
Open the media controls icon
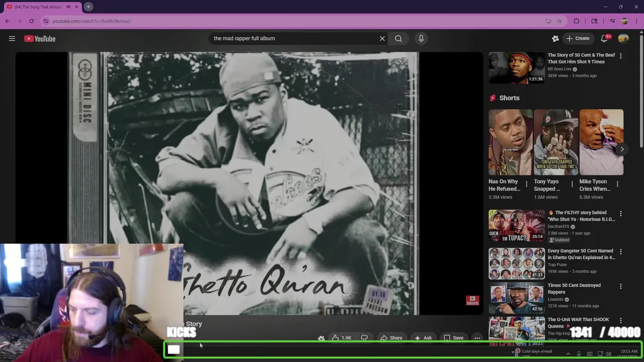(612, 21)
